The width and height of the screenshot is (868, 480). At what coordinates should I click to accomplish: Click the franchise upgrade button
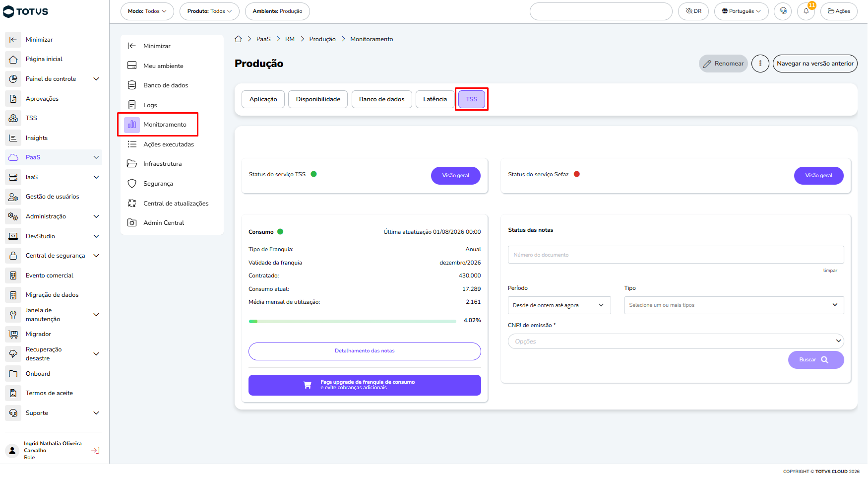(x=365, y=385)
